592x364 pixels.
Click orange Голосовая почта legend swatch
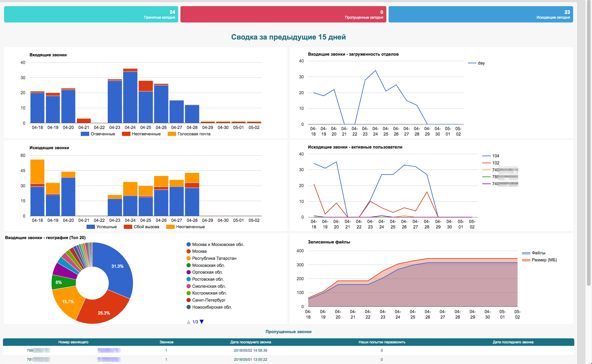(172, 134)
